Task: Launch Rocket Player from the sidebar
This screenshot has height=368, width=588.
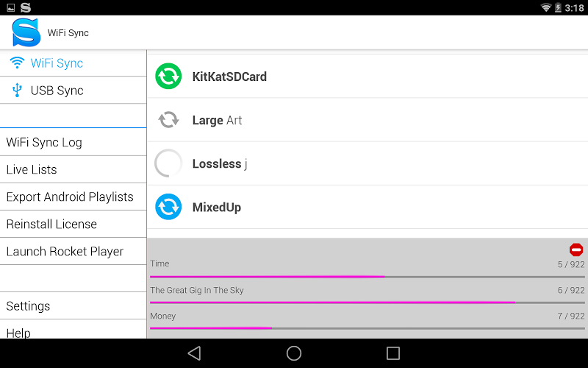Action: click(65, 251)
